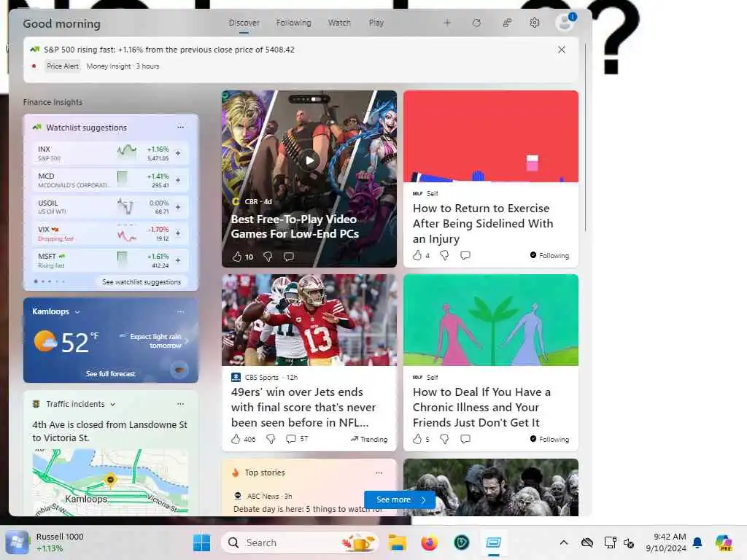Launch Firefox from taskbar
The height and width of the screenshot is (560, 747).
(x=429, y=542)
